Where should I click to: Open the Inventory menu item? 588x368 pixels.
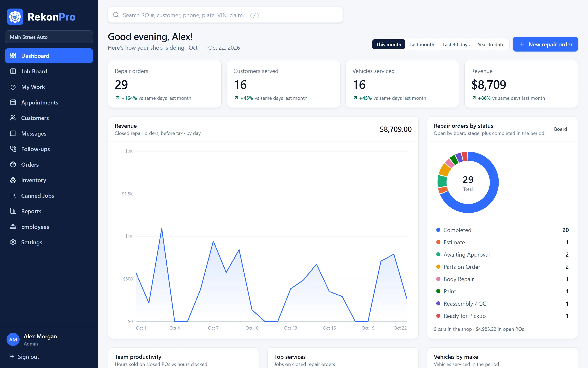(x=49, y=180)
